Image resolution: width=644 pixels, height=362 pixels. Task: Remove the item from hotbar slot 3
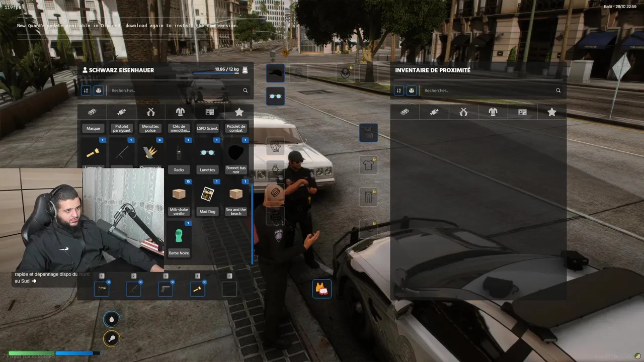(173, 282)
